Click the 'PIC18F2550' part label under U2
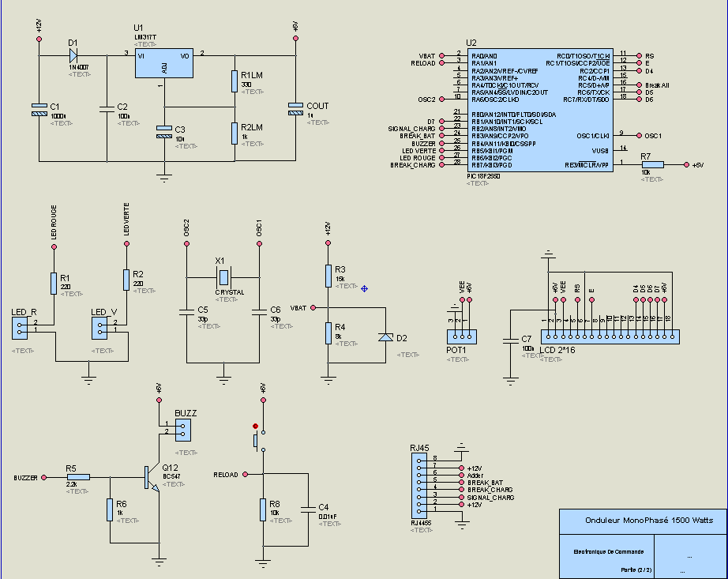The height and width of the screenshot is (579, 728). point(483,176)
